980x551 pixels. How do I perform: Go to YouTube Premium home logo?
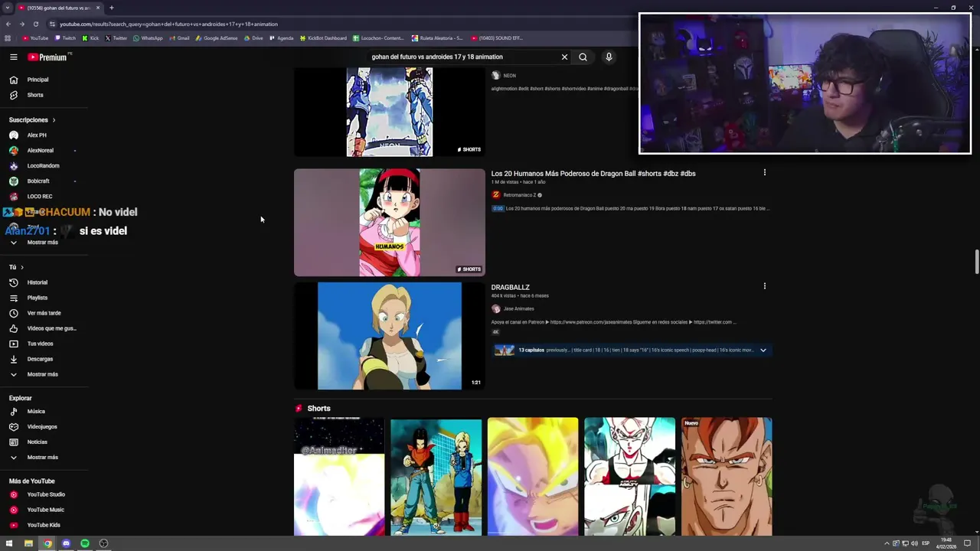48,57
